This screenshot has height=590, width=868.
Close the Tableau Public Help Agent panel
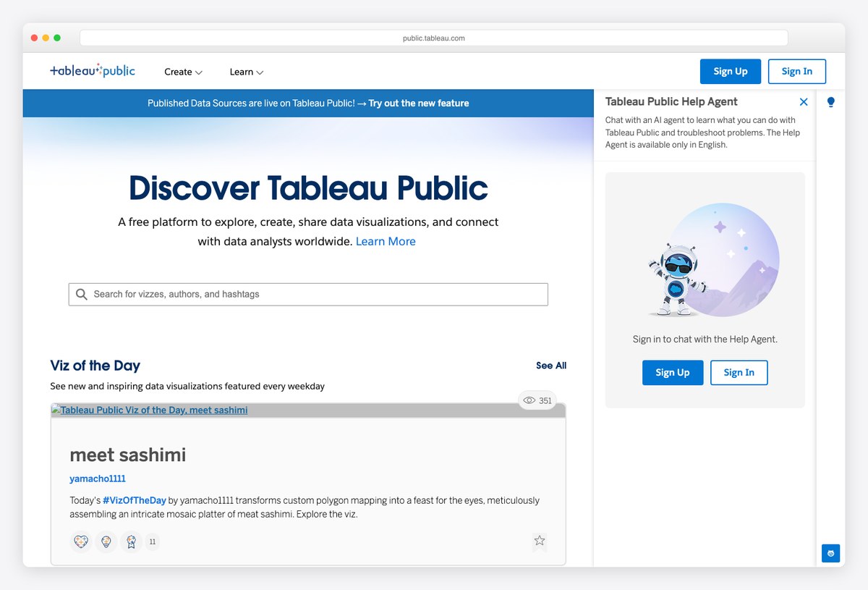point(804,102)
